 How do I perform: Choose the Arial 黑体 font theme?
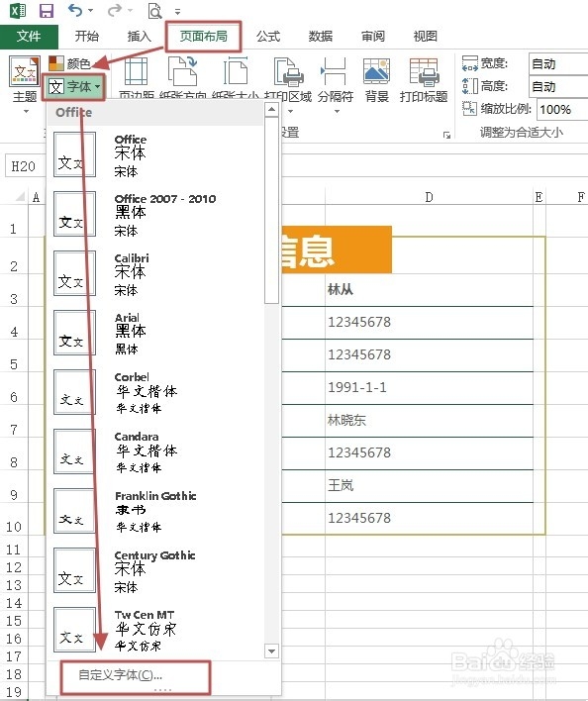click(156, 333)
